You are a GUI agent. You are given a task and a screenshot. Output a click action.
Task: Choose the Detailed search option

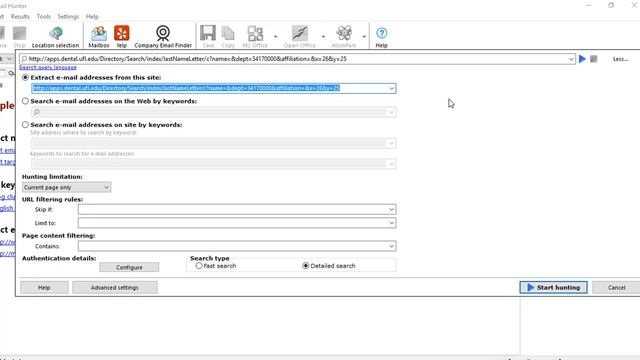pyautogui.click(x=305, y=265)
